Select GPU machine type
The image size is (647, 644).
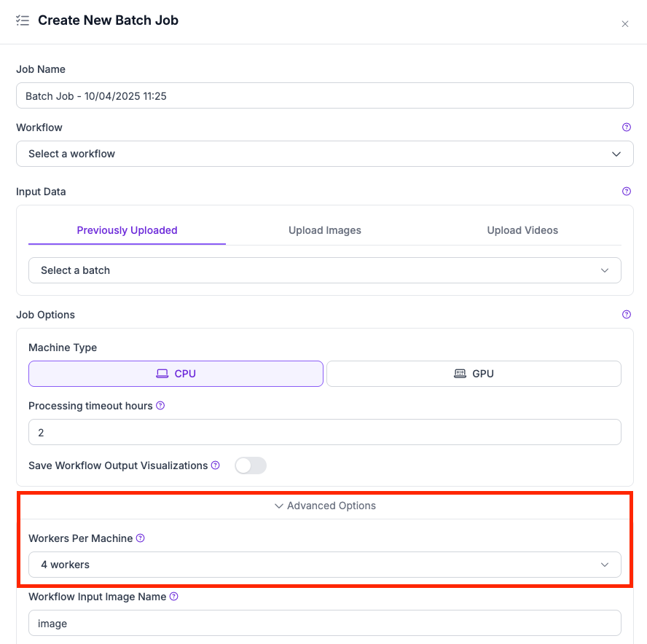click(474, 374)
